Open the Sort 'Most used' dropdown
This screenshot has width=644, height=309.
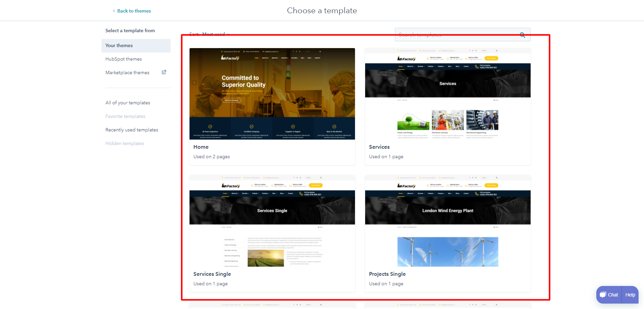pos(215,34)
